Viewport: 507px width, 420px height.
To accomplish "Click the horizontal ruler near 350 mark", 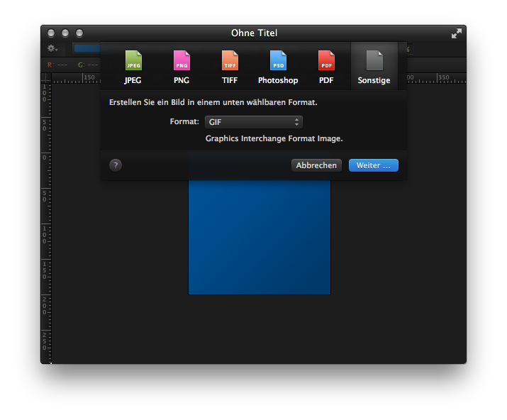I will coord(443,79).
